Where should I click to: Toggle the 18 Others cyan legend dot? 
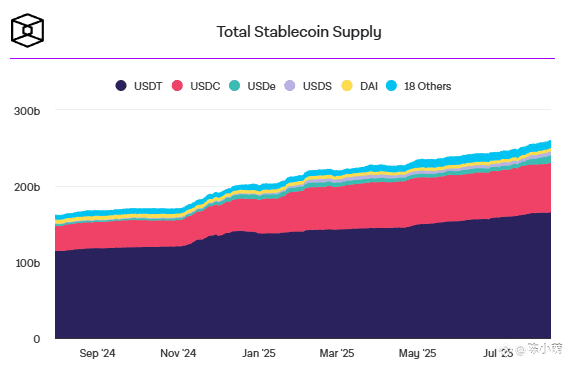391,86
